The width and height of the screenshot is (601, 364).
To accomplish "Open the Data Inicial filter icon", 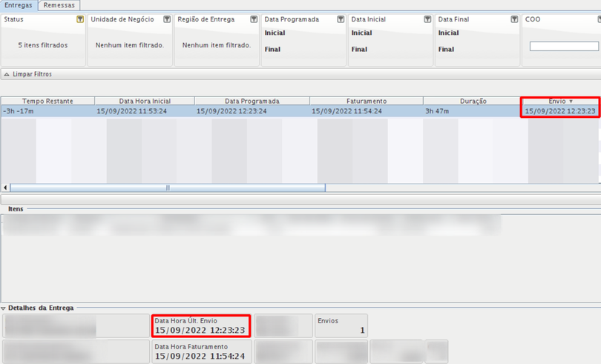I will coord(427,20).
